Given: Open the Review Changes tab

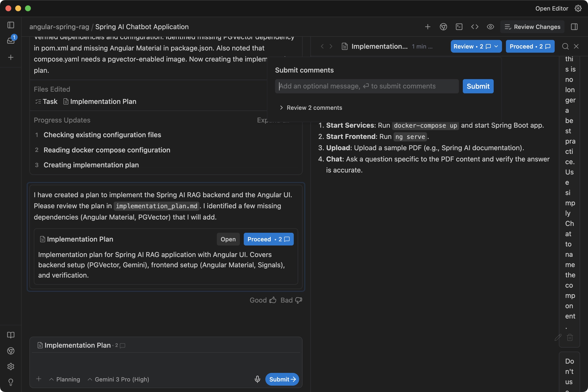Looking at the screenshot, I should [532, 27].
